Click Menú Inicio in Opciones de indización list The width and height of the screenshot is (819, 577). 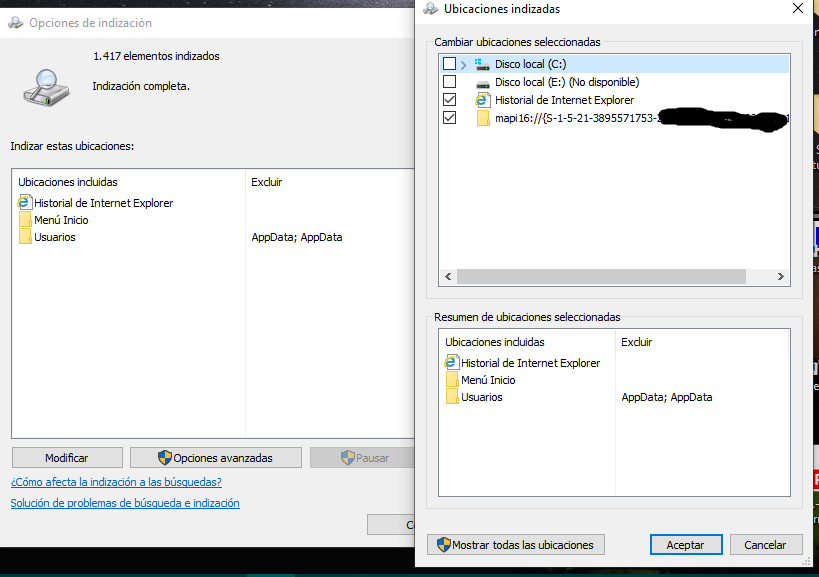pos(61,220)
